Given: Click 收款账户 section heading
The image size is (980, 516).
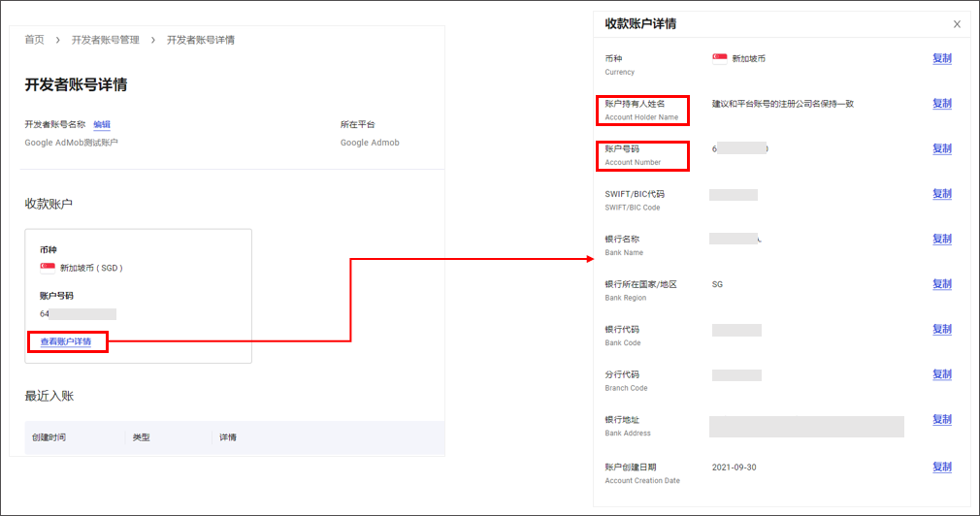Looking at the screenshot, I should coord(49,205).
